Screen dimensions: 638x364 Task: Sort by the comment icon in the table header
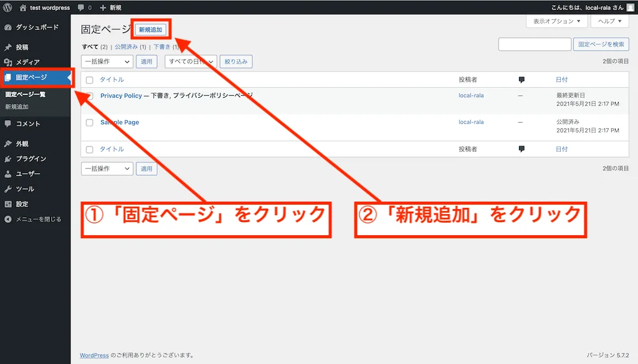pos(521,80)
